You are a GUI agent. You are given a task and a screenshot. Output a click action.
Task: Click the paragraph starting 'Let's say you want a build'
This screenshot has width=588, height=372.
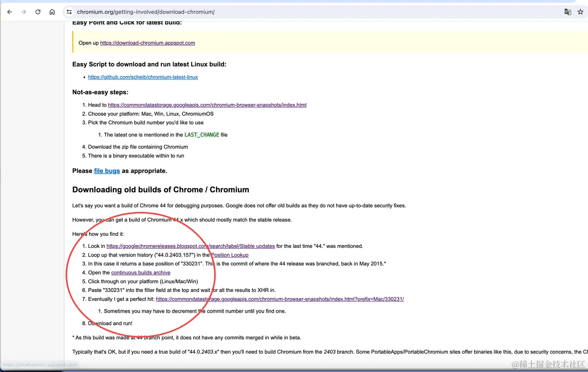point(239,206)
